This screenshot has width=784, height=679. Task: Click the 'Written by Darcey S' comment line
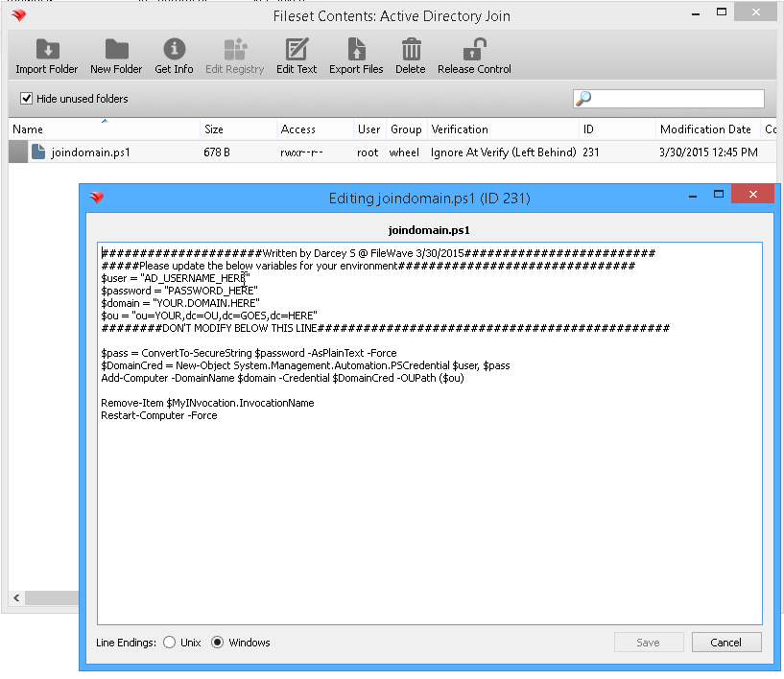click(378, 253)
